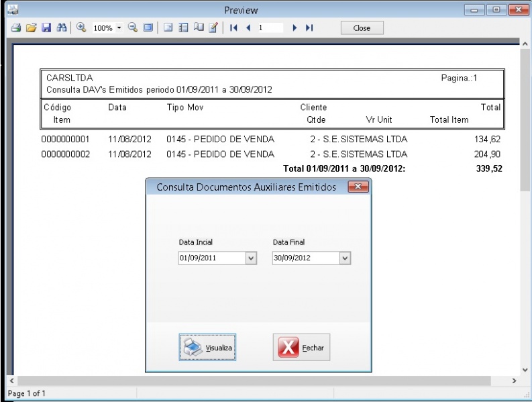Toggle the full screen view icon
The width and height of the screenshot is (532, 402).
tap(148, 28)
